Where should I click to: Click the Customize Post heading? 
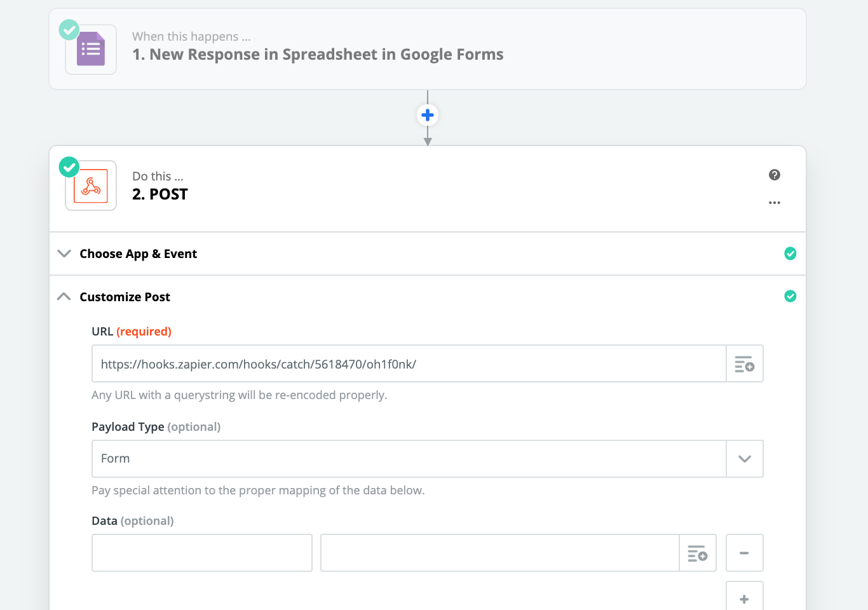(125, 297)
